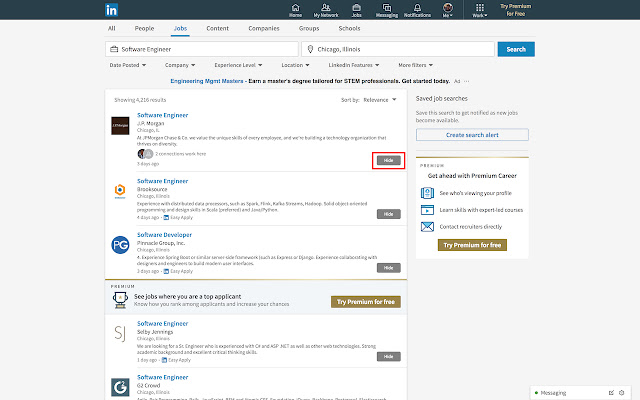
Task: Click Create search alert button
Action: coord(472,135)
